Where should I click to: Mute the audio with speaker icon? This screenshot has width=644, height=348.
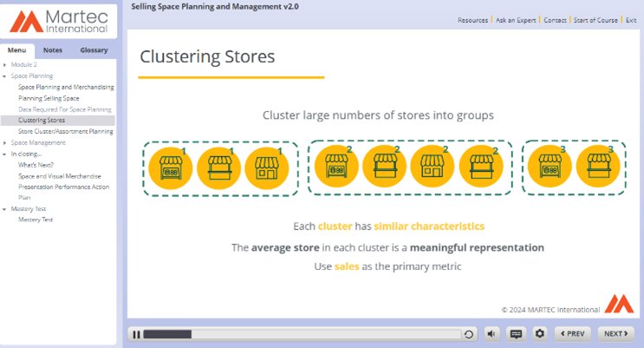pos(491,333)
